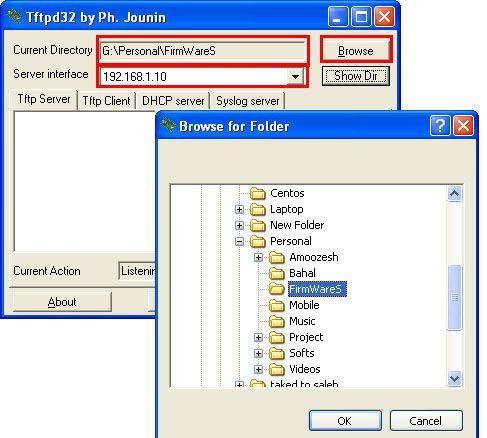Select the Bahal folder label
The image size is (487, 438).
click(302, 273)
